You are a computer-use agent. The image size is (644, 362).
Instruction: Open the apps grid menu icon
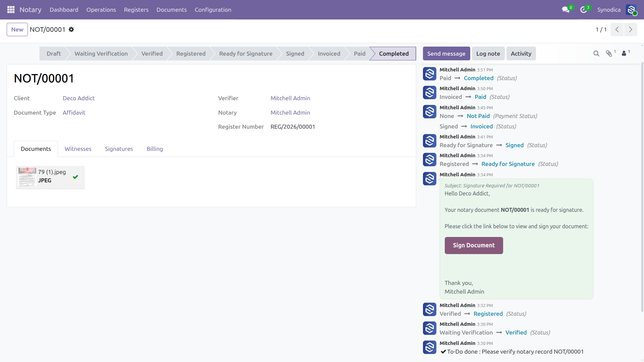click(x=11, y=10)
